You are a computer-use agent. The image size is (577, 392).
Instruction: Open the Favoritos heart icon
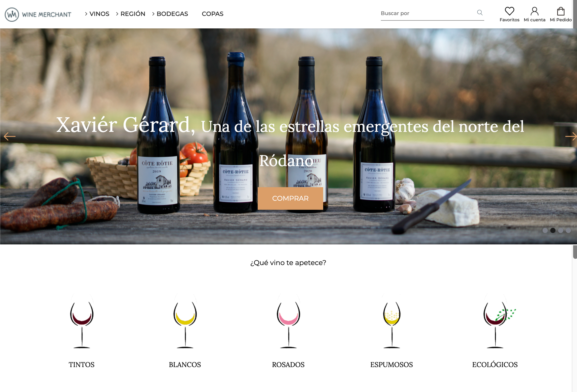(509, 11)
